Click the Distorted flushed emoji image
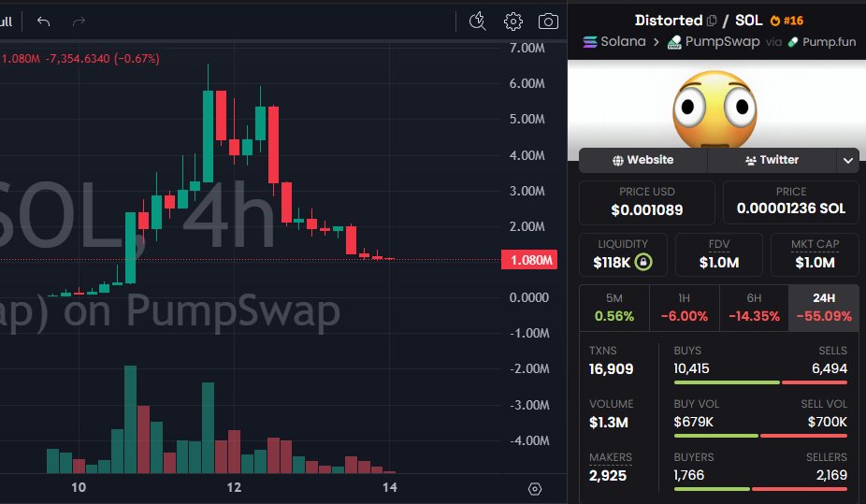 [x=714, y=109]
